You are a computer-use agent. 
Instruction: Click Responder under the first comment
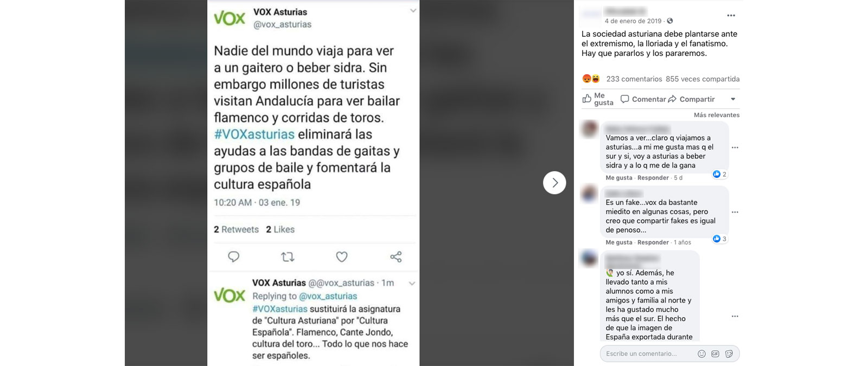point(653,178)
